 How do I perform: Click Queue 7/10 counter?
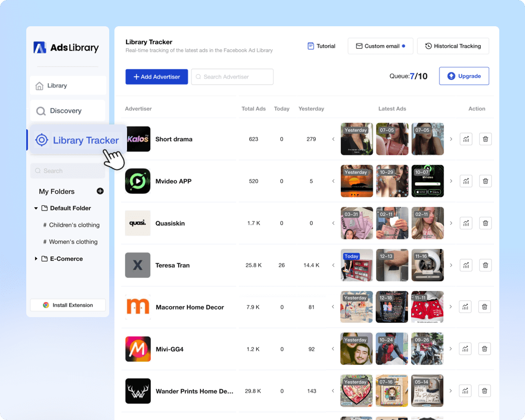click(x=408, y=76)
